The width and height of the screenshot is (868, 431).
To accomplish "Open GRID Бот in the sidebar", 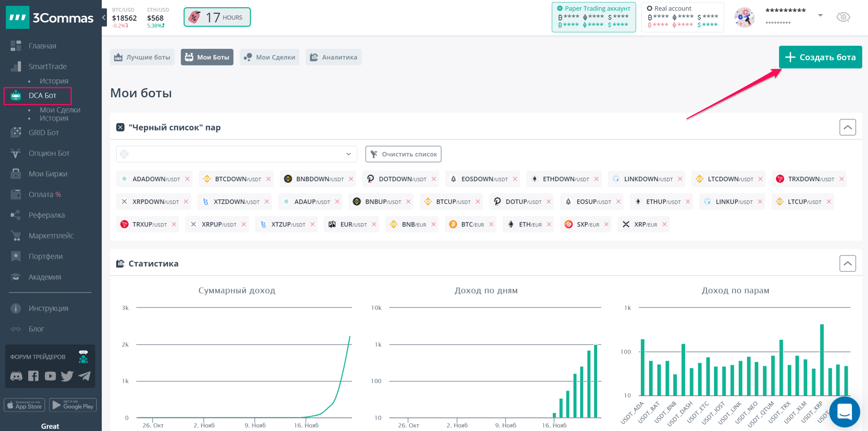I will tap(44, 133).
